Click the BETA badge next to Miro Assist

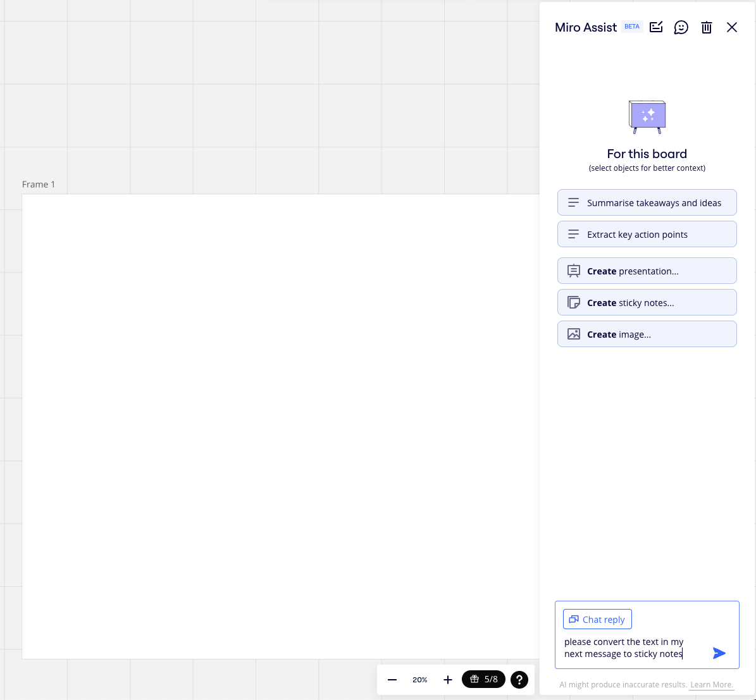[631, 26]
